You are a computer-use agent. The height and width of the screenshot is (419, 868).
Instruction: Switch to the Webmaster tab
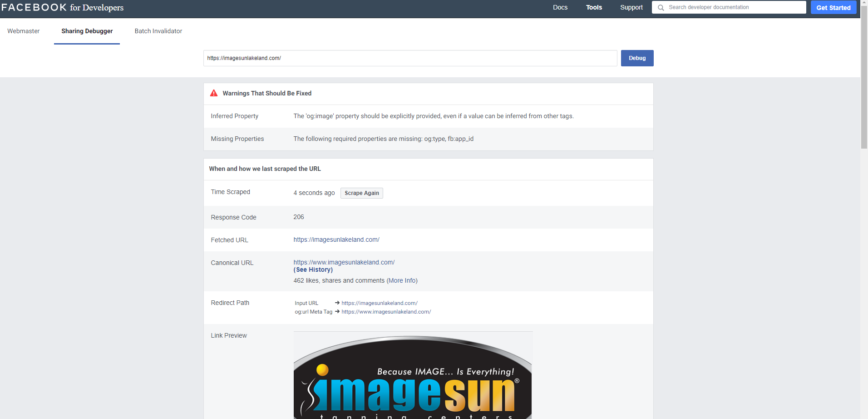24,31
